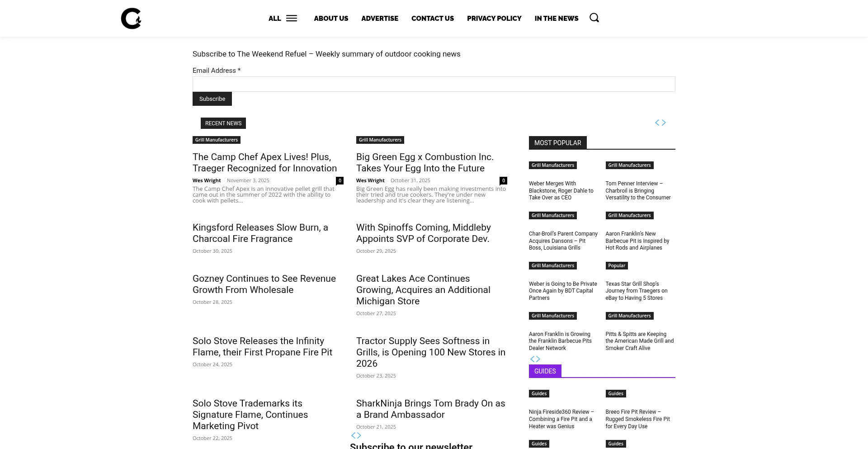The width and height of the screenshot is (868, 449).
Task: Open Gozney Continues to See Revenue Growth article
Action: tap(264, 284)
